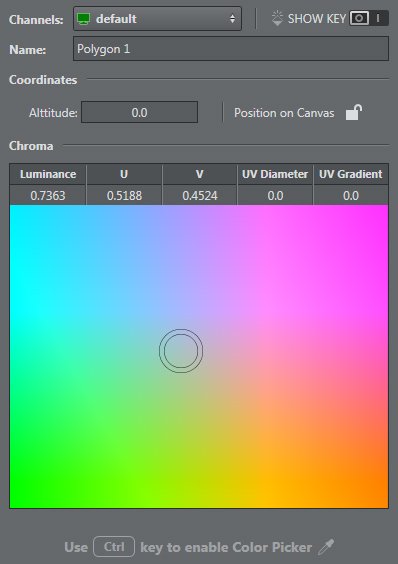Pick magenta in chroma map corner
398x564 pixels.
381,213
